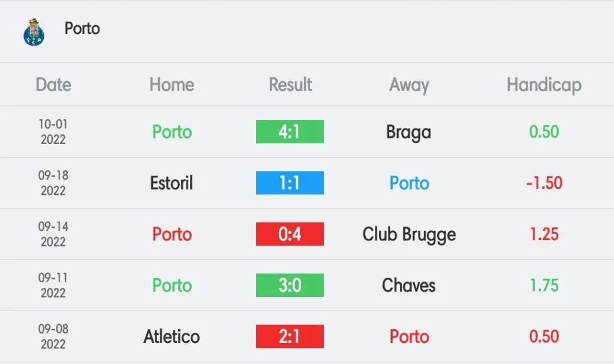Open the green 4:1 result badge
This screenshot has height=364, width=614.
(290, 132)
